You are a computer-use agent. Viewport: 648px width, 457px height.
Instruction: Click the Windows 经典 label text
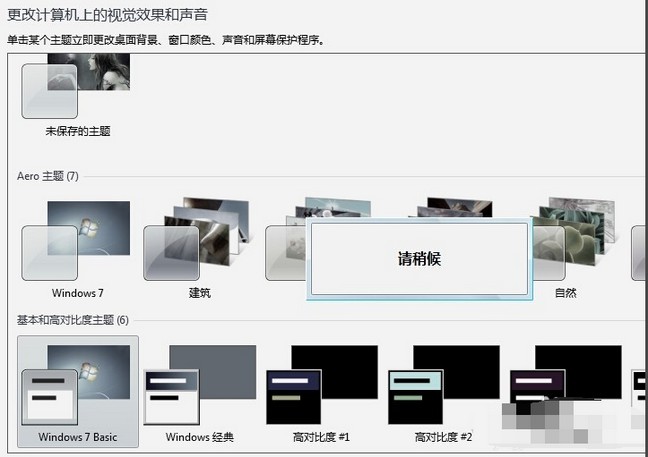pyautogui.click(x=200, y=437)
